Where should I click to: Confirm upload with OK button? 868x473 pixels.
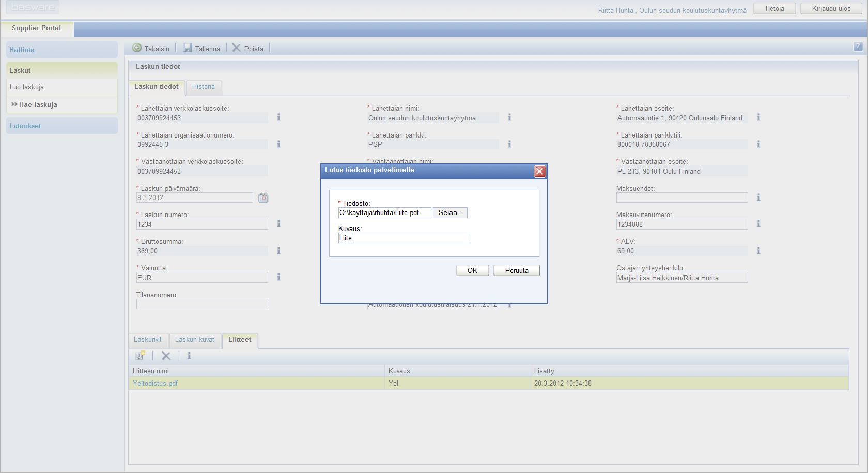[x=473, y=270]
